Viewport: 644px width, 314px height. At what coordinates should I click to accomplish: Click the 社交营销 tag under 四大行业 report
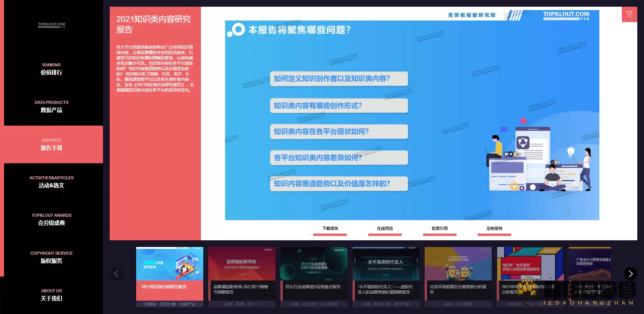[330, 304]
